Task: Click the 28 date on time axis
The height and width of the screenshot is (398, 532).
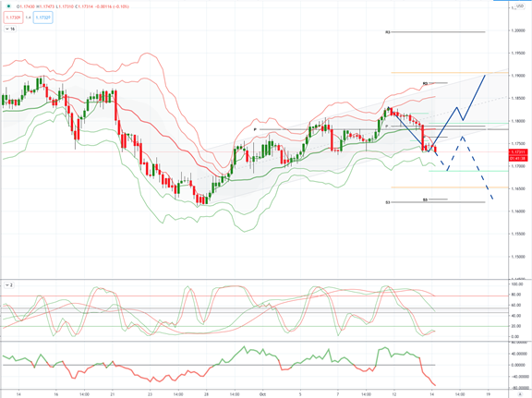Action: tap(206, 394)
